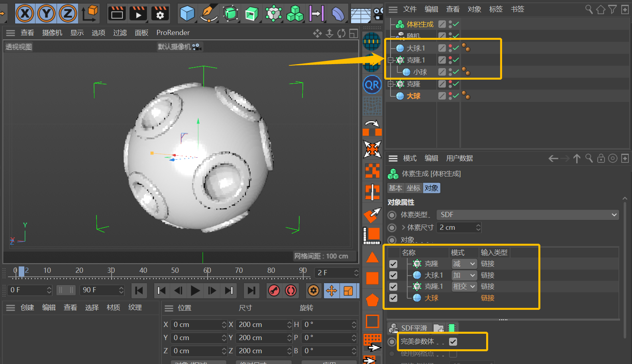This screenshot has width=632, height=364.
Task: Open the MoGraph cloner tools icon
Action: pos(273,14)
